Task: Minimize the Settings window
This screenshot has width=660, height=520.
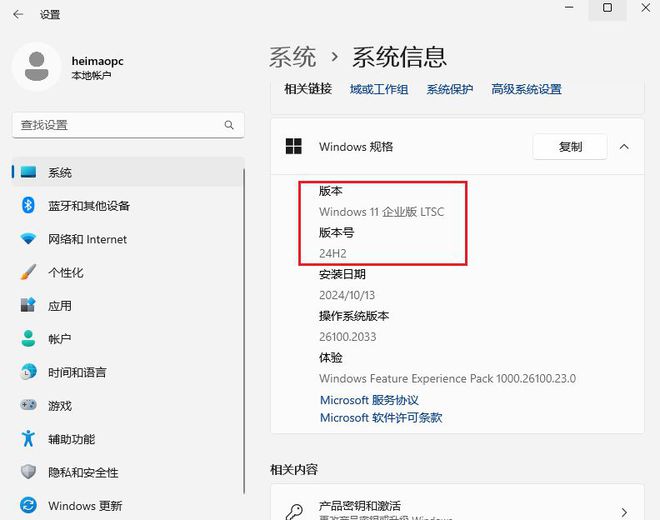Action: click(x=569, y=8)
